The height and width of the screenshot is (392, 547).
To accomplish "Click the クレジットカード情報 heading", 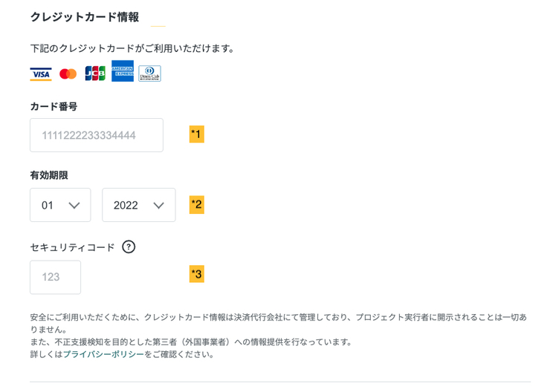I will pos(84,17).
